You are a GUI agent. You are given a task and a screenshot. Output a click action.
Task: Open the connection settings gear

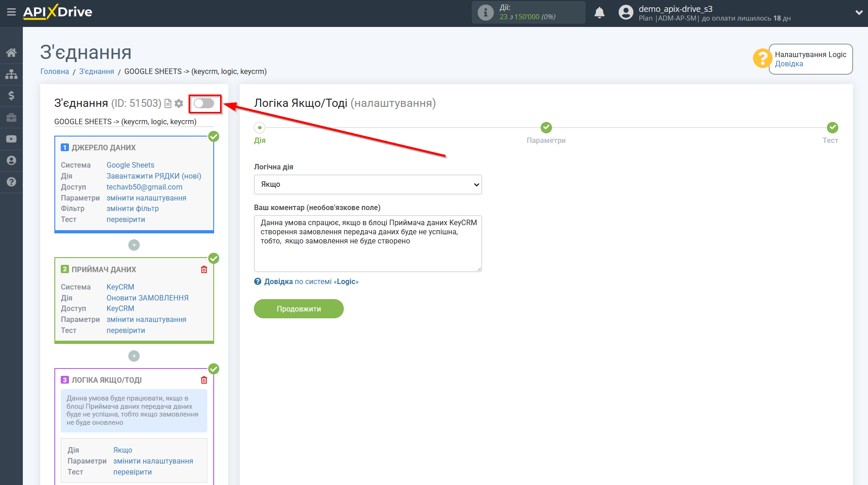179,104
